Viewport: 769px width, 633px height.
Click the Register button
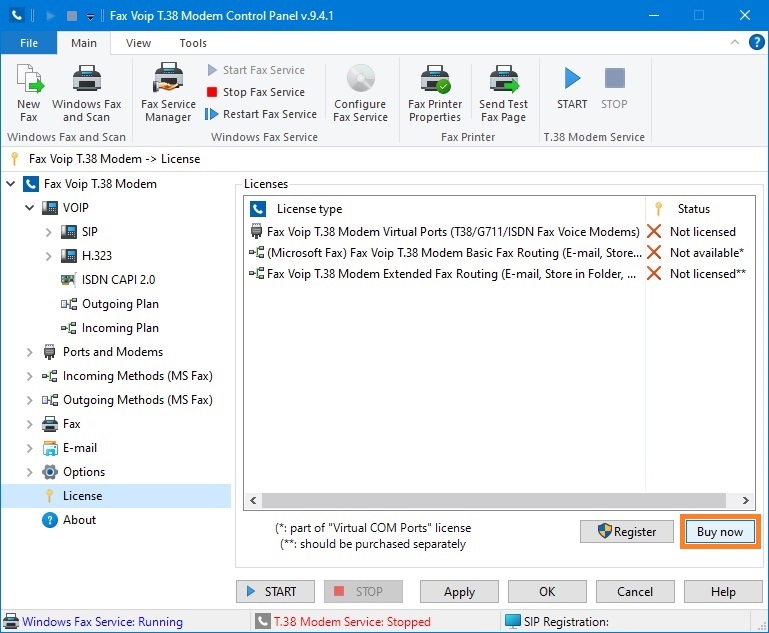[627, 532]
